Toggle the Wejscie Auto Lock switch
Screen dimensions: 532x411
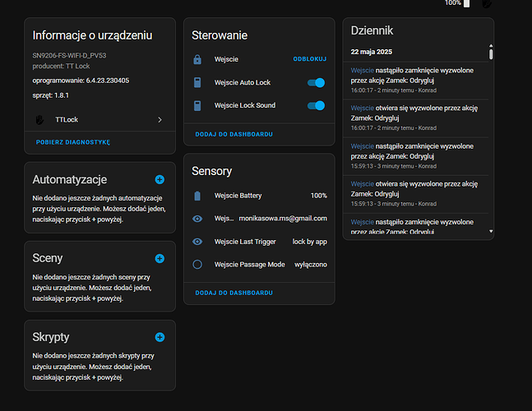coord(316,83)
